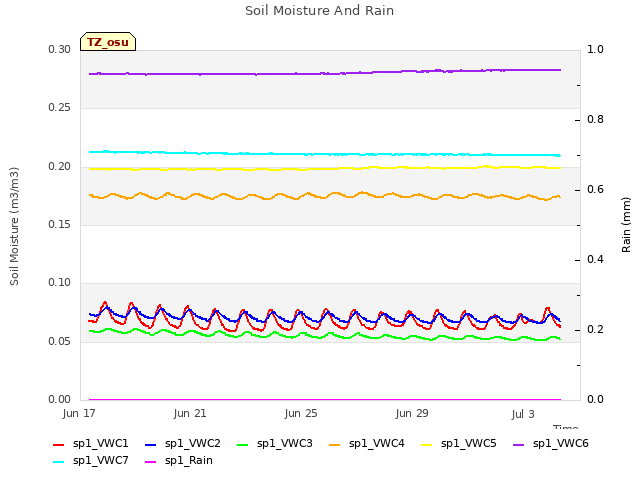Click red swatch next to sp1_VWC1

(x=59, y=445)
